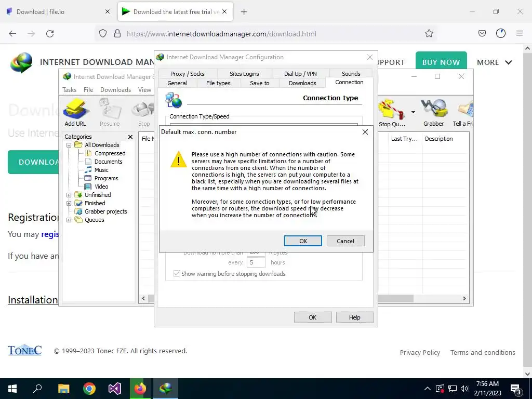Collapse the All Downloads tree node
The image size is (532, 399).
(69, 145)
